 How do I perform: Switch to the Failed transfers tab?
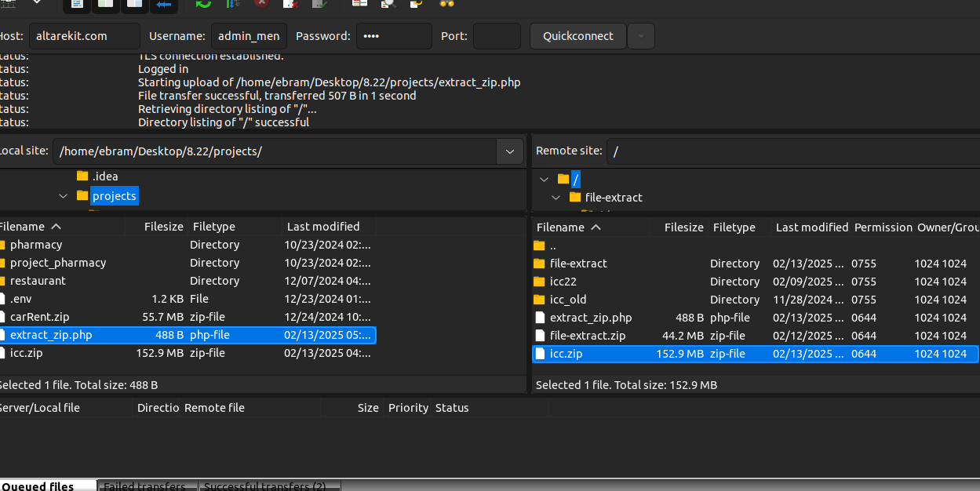click(x=148, y=486)
